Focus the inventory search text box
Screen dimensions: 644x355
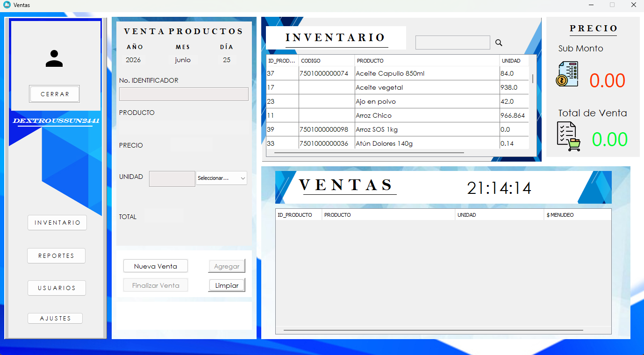452,43
